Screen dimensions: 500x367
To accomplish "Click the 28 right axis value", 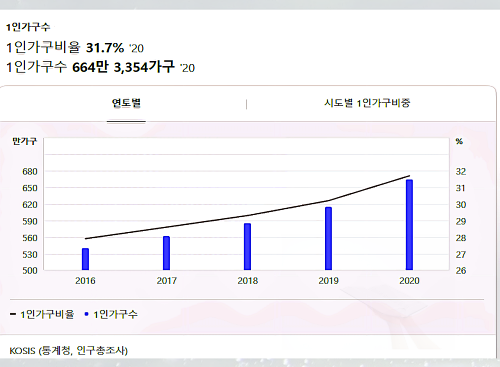I will coord(461,238).
